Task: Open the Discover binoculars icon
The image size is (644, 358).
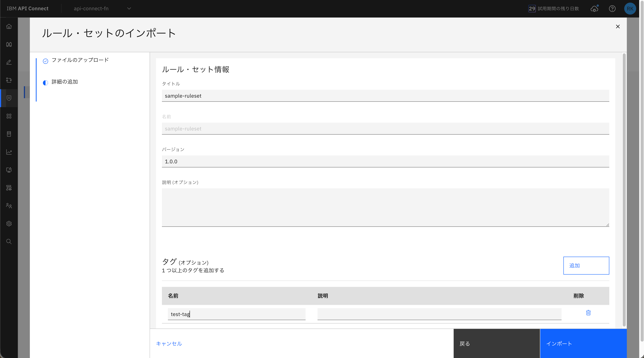Action: (x=9, y=45)
